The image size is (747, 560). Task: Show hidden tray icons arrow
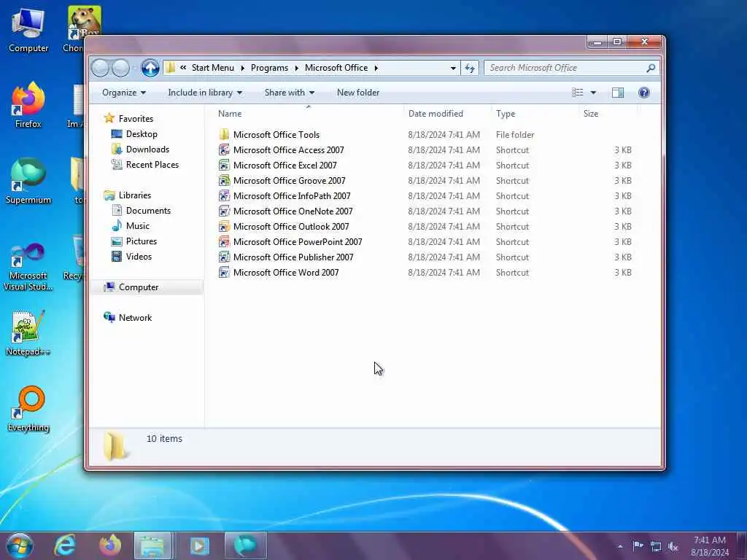coord(620,546)
